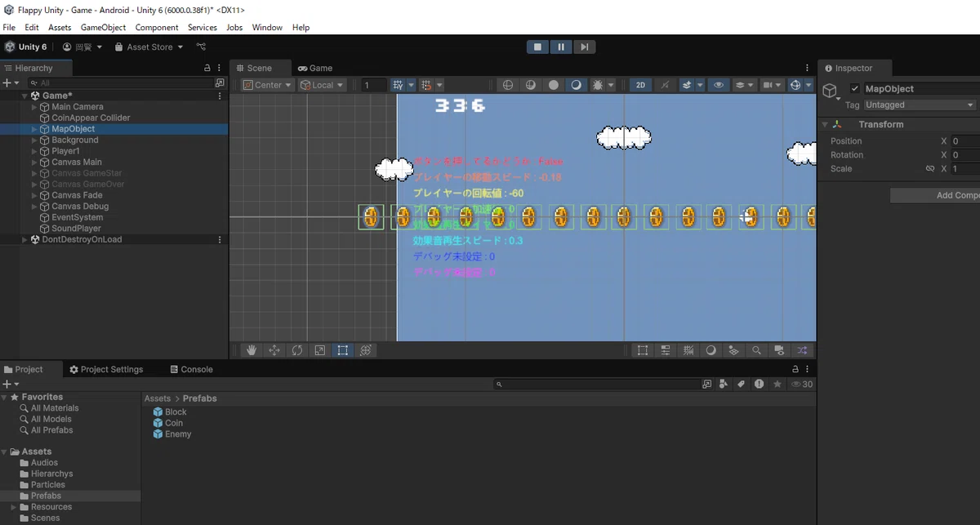The width and height of the screenshot is (980, 525).
Task: Click unlit solid sphere draw mode icon
Action: (554, 85)
